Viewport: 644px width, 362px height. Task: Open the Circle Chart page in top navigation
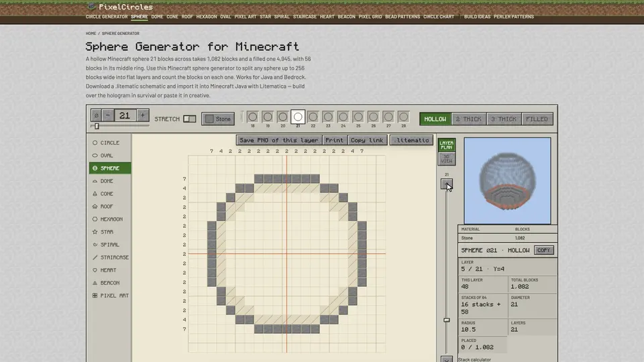439,17
